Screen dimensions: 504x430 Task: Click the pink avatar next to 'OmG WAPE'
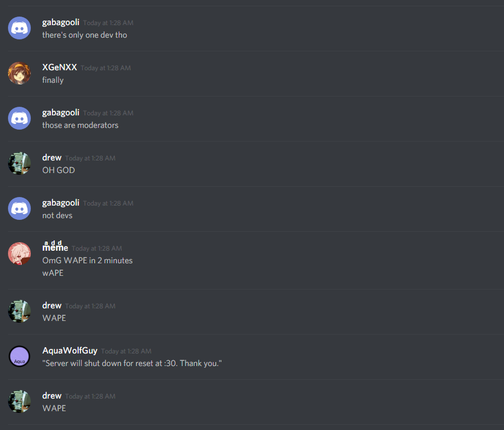[x=19, y=254]
